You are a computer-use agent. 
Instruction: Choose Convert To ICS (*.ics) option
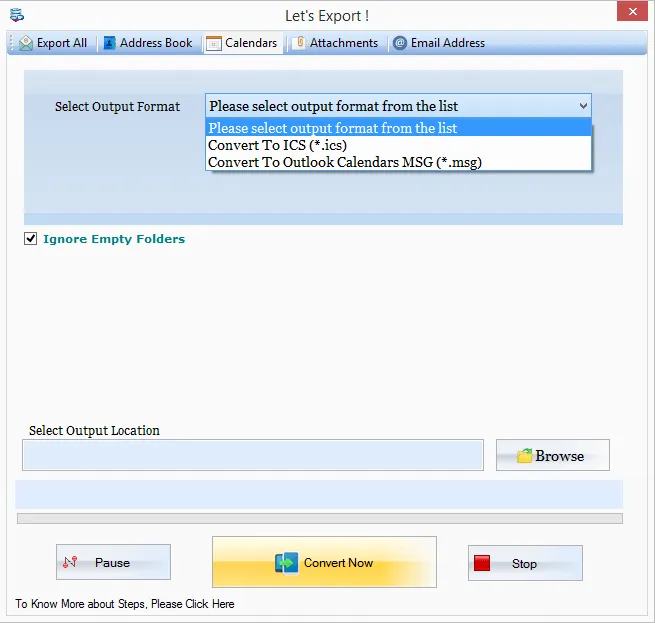(x=399, y=145)
